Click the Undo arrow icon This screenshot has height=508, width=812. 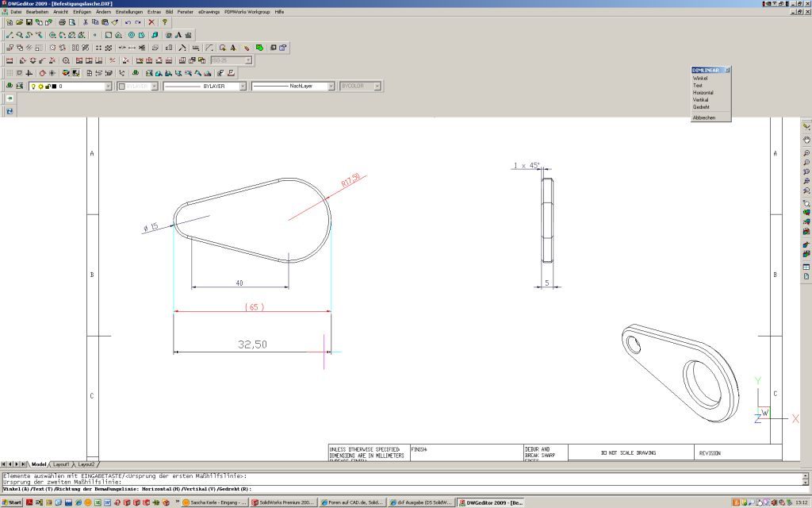coord(128,22)
